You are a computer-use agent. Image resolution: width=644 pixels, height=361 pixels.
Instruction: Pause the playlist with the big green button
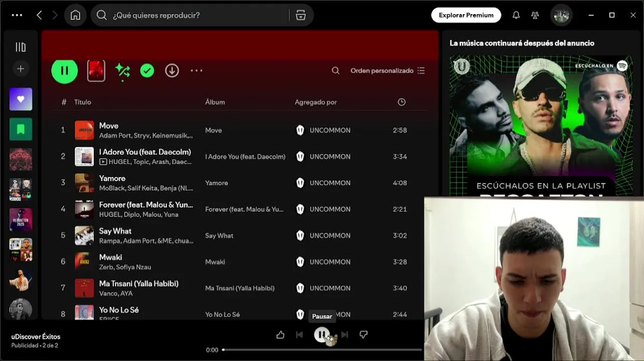click(x=65, y=71)
